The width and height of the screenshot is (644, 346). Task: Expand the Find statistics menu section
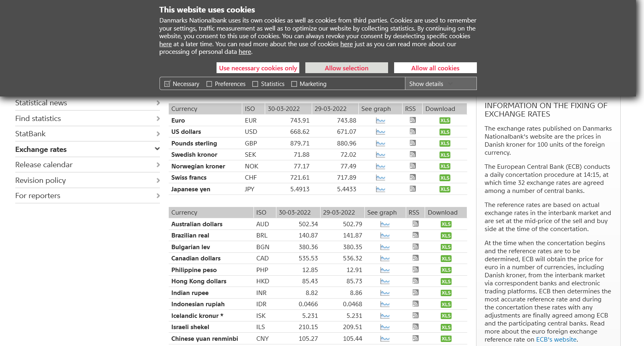coord(158,119)
